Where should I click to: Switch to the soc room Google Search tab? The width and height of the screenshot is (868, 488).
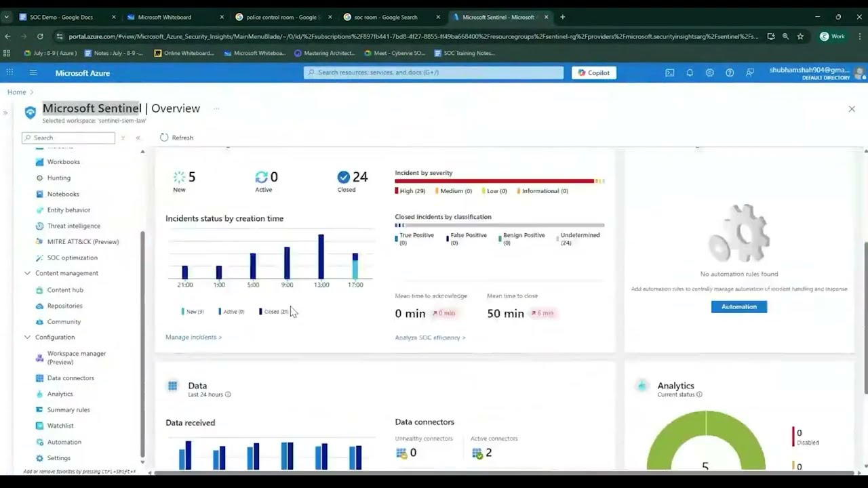pos(391,17)
